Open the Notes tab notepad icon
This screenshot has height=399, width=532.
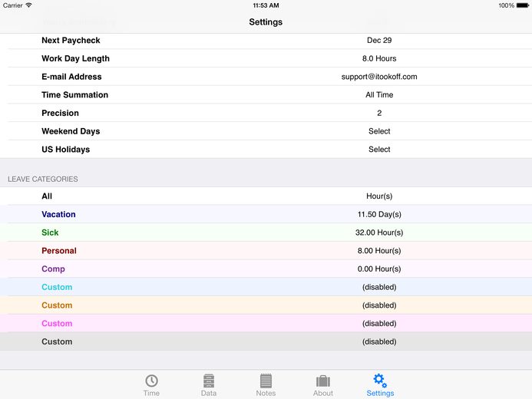266,381
